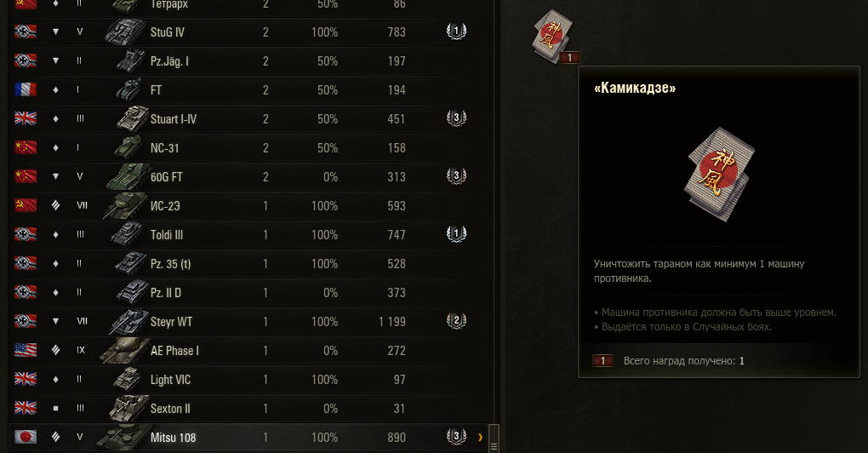The height and width of the screenshot is (453, 868).
Task: Click the vehicle list scrollbar handle
Action: point(494,439)
